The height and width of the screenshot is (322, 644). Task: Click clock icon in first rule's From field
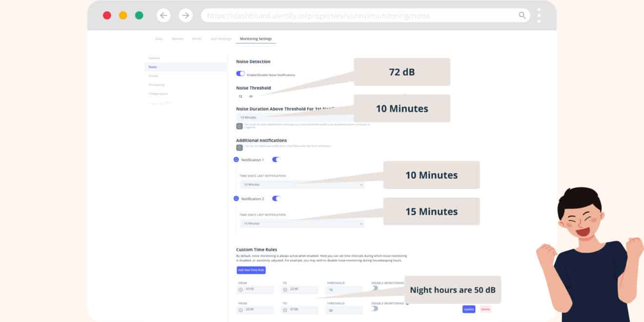pyautogui.click(x=241, y=290)
